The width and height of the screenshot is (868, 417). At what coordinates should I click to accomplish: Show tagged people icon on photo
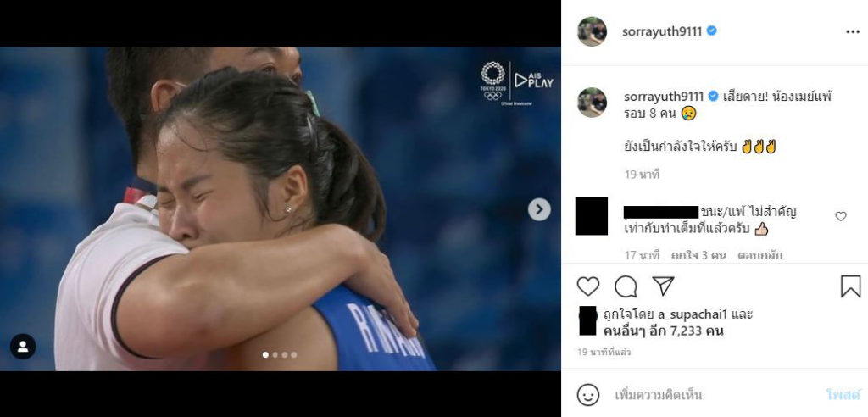click(23, 347)
